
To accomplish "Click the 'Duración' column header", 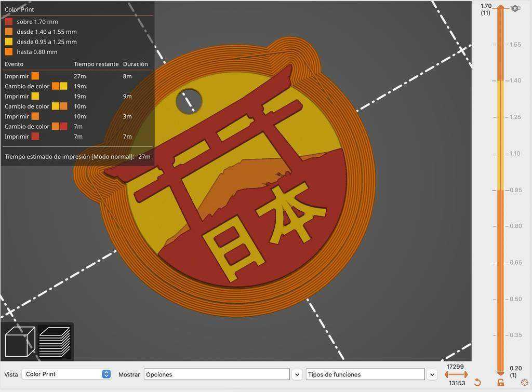I will pyautogui.click(x=136, y=64).
